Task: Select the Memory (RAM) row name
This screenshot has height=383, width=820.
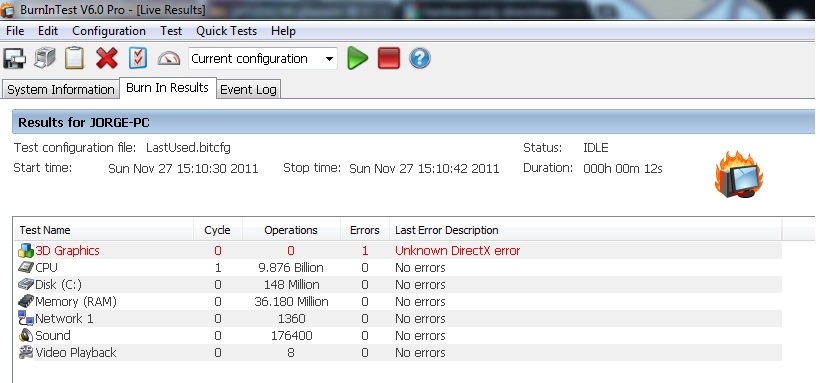Action: pos(76,302)
